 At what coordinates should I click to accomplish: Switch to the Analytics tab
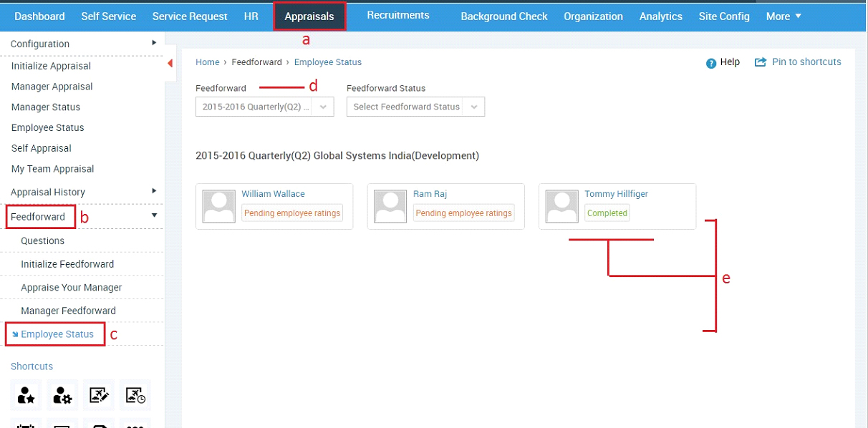pos(661,16)
